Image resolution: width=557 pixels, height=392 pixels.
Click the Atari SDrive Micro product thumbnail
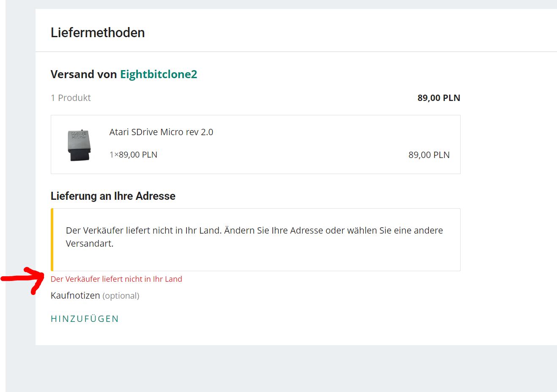point(79,145)
